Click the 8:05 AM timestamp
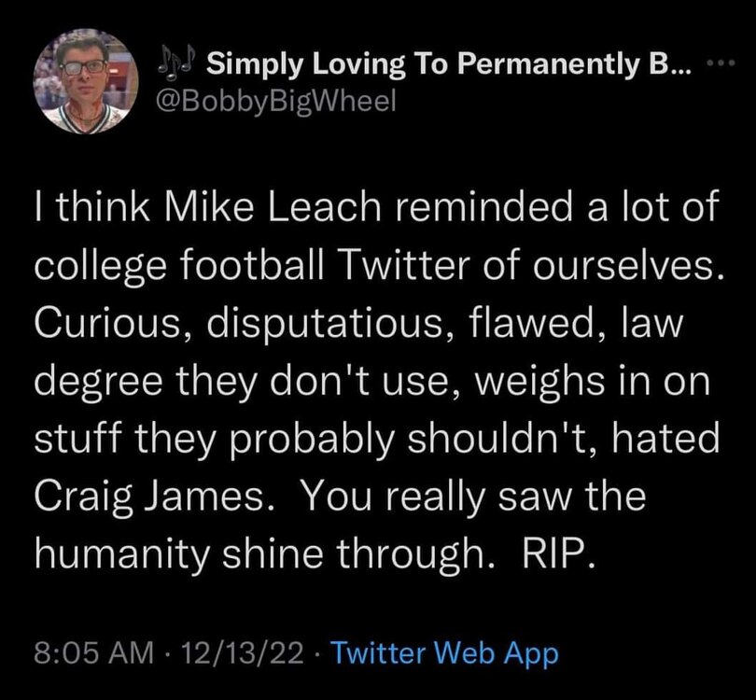Image resolution: width=756 pixels, height=700 pixels. point(91,652)
